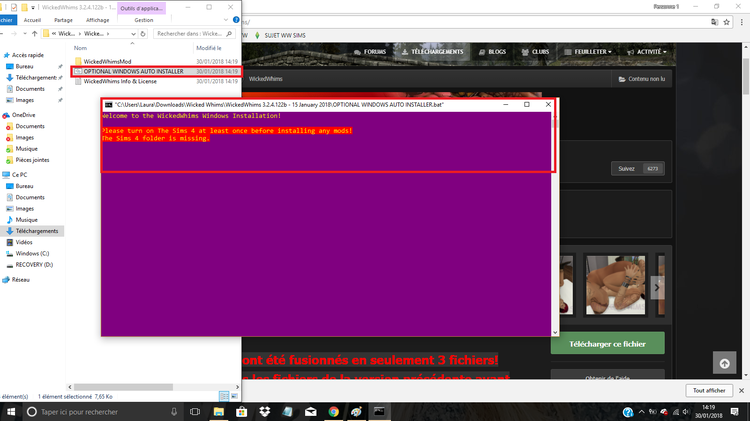The image size is (750, 421).
Task: Switch Explorer to large icons view
Action: tap(234, 396)
